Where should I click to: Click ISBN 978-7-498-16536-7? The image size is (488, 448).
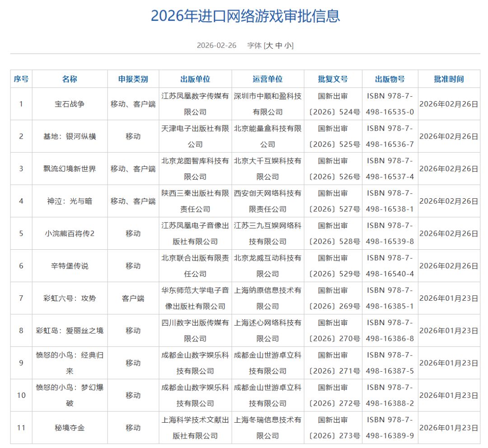pyautogui.click(x=390, y=136)
